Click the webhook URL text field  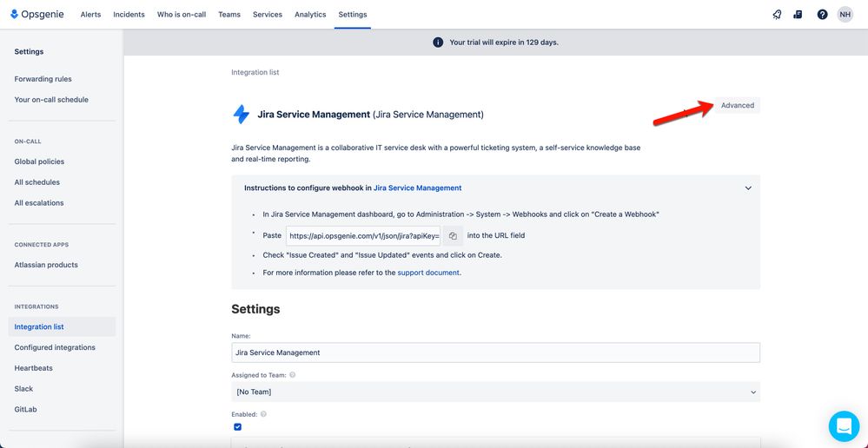[364, 235]
